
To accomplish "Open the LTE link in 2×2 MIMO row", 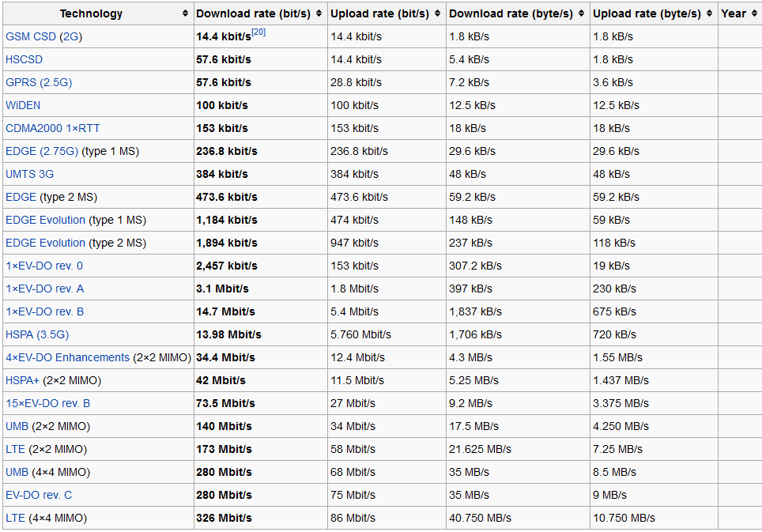I will [x=15, y=449].
